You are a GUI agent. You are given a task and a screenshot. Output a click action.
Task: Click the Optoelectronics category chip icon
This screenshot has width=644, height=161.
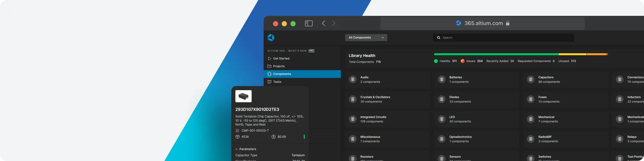pyautogui.click(x=441, y=139)
